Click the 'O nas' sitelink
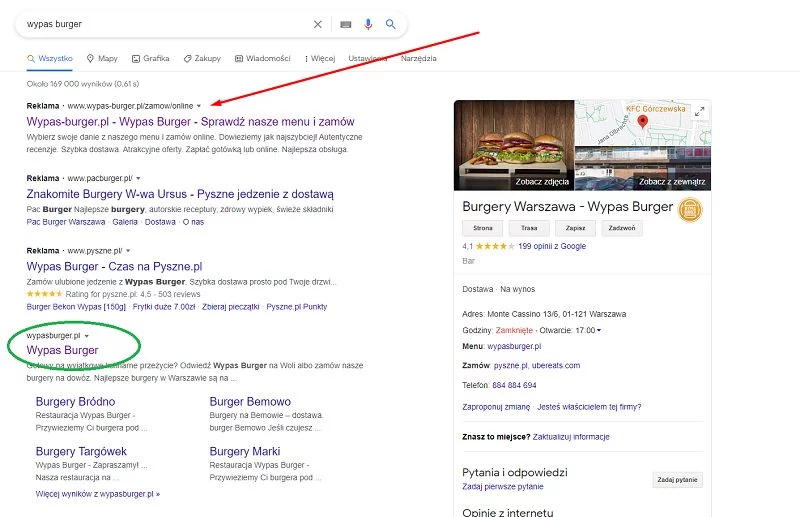Screen dimensions: 800x517 point(193,222)
